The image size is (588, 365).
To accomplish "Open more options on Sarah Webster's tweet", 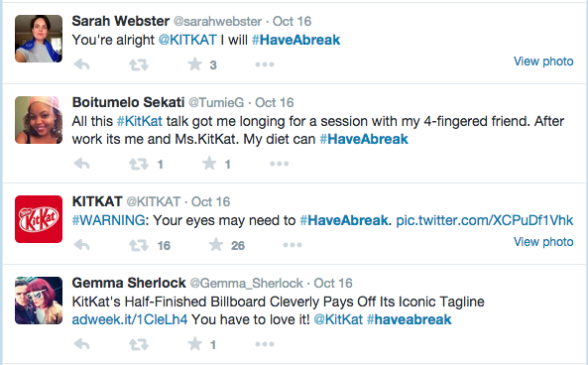I will coord(265,64).
